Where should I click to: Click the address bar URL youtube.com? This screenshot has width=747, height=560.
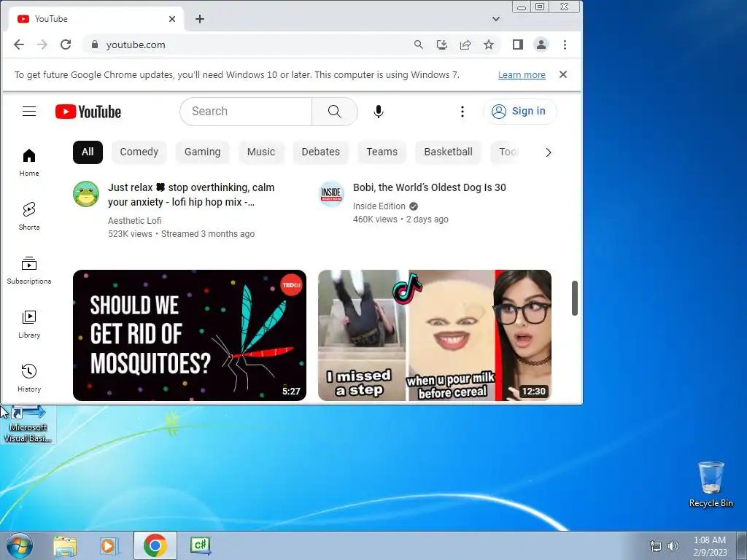click(136, 44)
